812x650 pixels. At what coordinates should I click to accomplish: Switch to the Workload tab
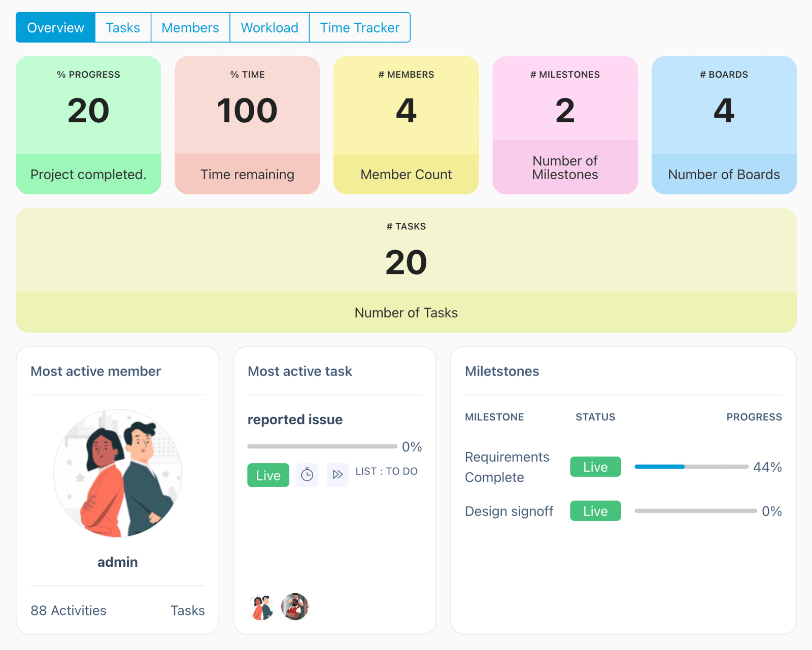coord(269,27)
